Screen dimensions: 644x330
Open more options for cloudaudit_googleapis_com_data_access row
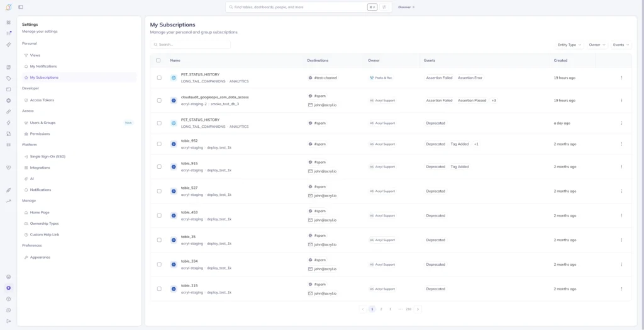click(621, 100)
